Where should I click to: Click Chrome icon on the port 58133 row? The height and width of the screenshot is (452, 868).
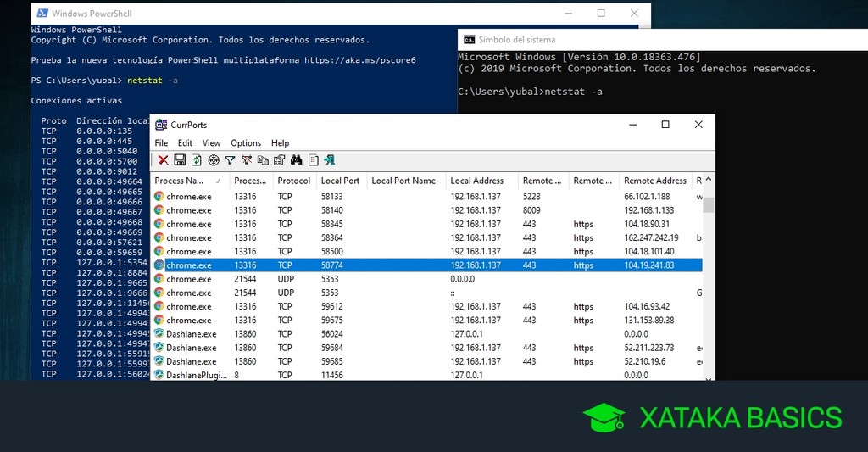(x=159, y=196)
